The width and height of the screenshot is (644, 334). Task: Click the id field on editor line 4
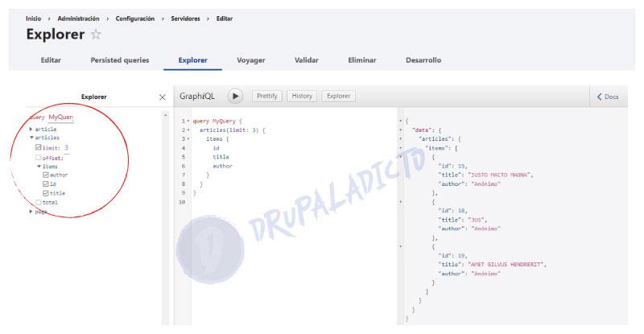click(x=216, y=148)
